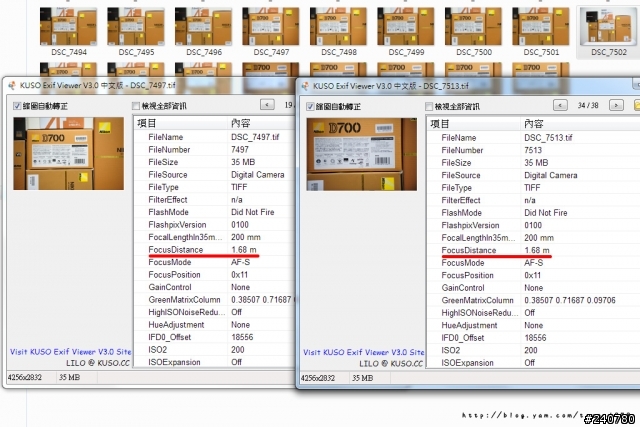Select FileSource row in DSC_7513 window
Screen dimensions: 640x427
pyautogui.click(x=533, y=176)
